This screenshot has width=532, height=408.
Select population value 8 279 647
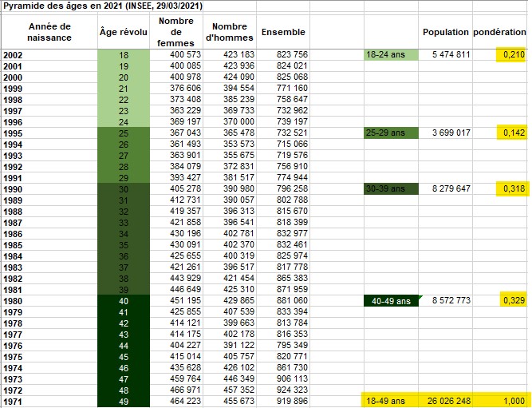[x=446, y=189]
